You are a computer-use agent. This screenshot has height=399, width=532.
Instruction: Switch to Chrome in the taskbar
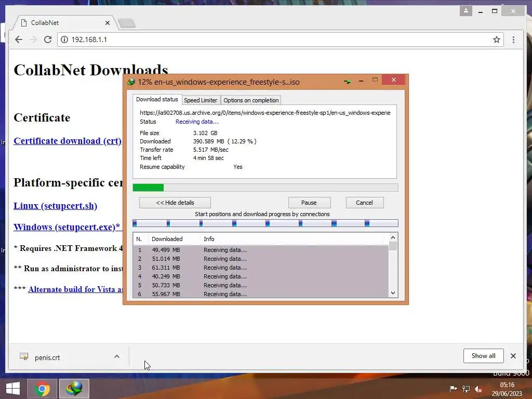[x=42, y=389]
